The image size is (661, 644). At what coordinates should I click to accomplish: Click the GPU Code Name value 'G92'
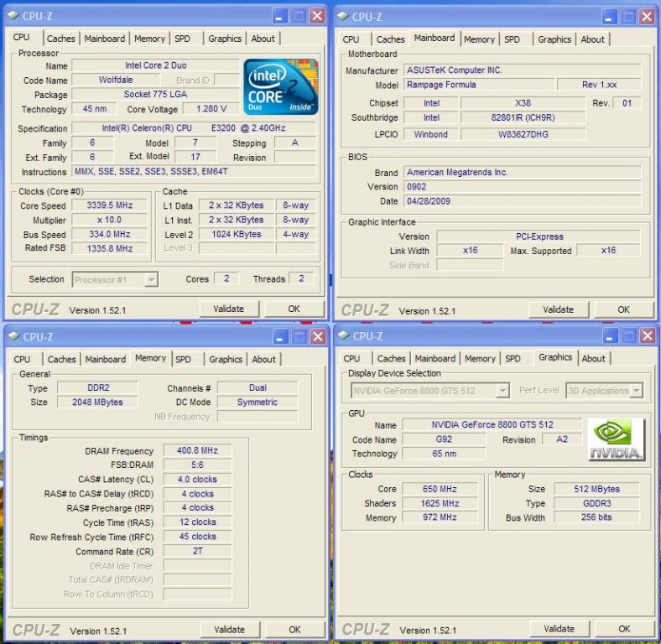tap(444, 439)
